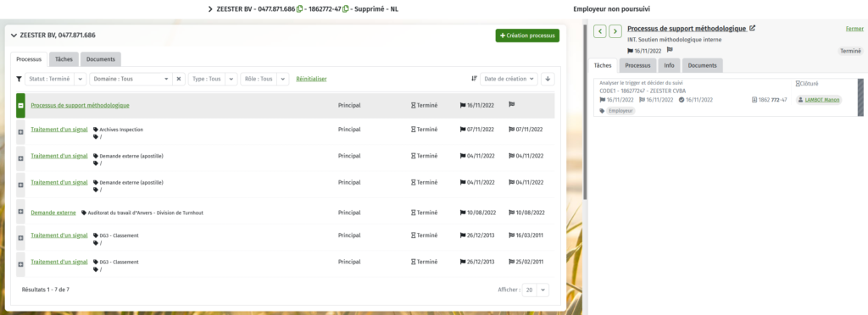Viewport: 868px width, 315px height.
Task: Click the Création processus button
Action: tap(527, 36)
